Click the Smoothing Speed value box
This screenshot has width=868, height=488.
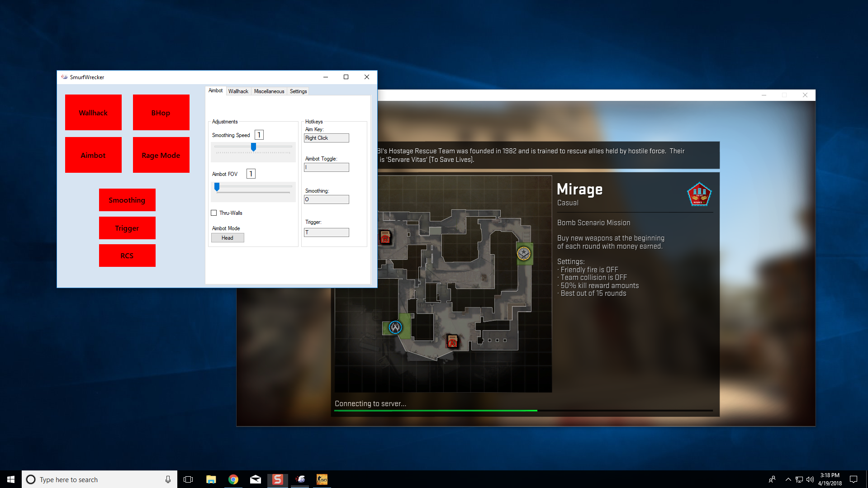[259, 135]
